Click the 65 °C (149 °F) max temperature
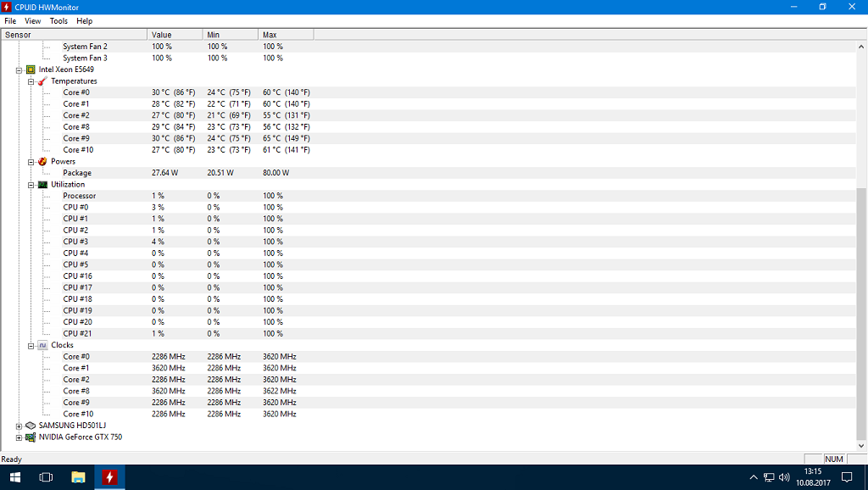The width and height of the screenshot is (868, 490). 287,138
